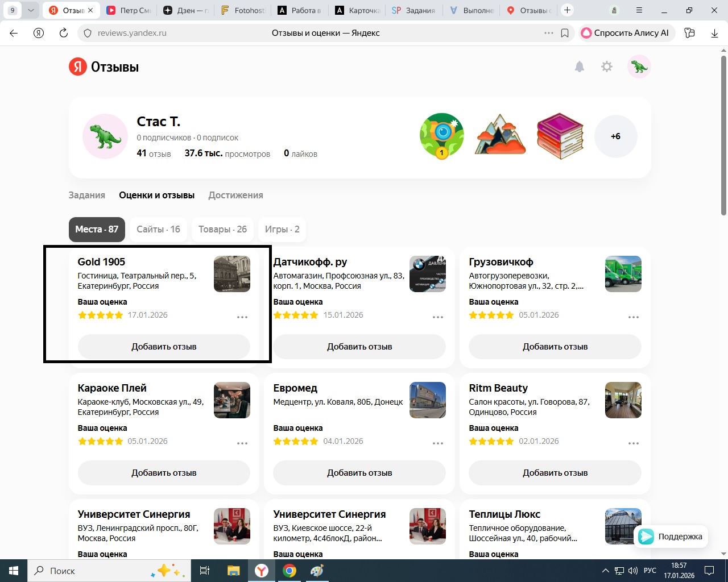This screenshot has width=728, height=582.
Task: Open the Yandex home button in toolbar
Action: point(39,33)
